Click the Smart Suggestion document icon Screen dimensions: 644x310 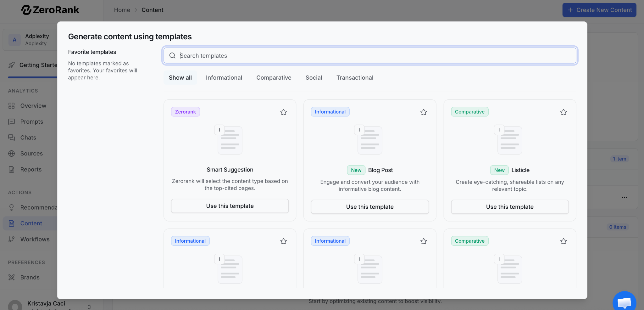pyautogui.click(x=229, y=139)
